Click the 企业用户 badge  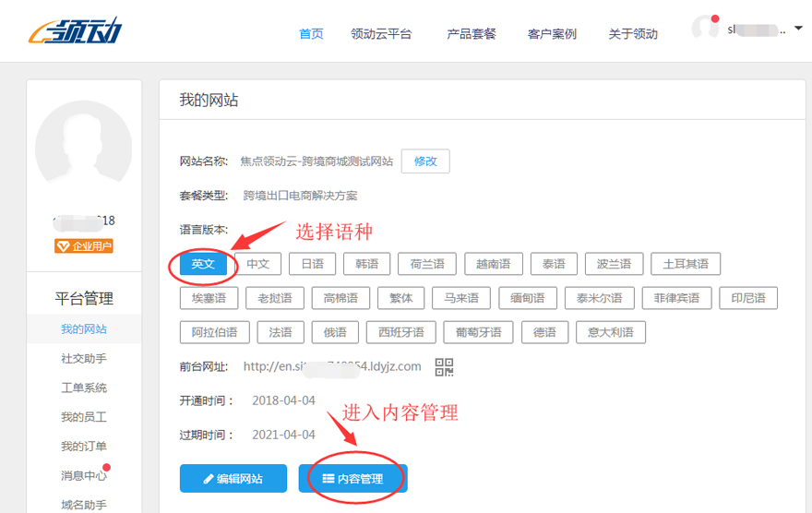(84, 245)
